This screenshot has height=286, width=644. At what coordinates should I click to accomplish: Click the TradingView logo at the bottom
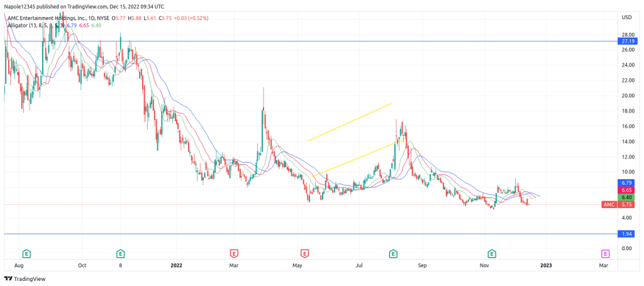(25, 279)
